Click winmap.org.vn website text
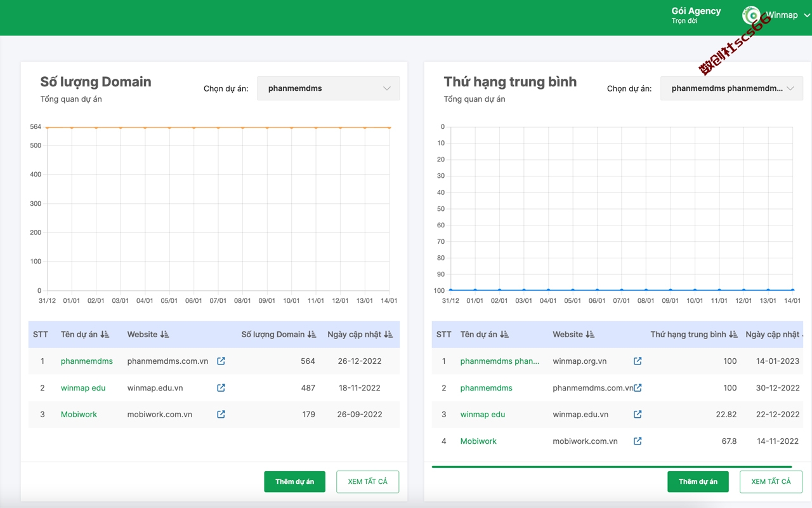The image size is (812, 508). pyautogui.click(x=579, y=361)
